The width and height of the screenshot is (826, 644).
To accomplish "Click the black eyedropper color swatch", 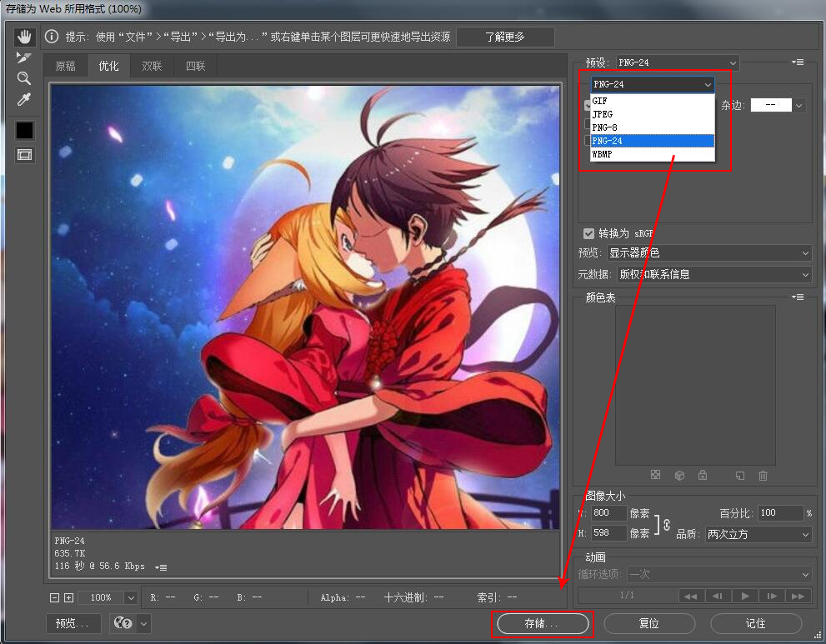I will (x=24, y=130).
